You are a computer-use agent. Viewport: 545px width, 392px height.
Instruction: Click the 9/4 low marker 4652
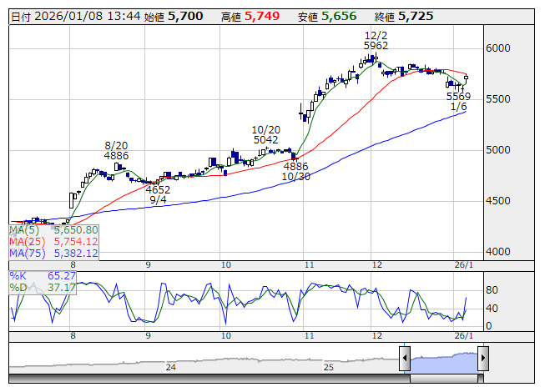click(x=158, y=189)
